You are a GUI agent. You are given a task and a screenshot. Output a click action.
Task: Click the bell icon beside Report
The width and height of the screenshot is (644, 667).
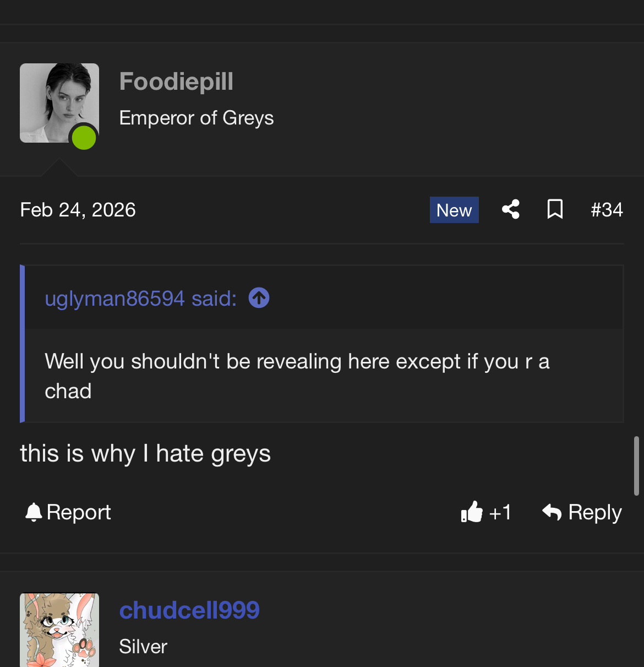pos(34,512)
